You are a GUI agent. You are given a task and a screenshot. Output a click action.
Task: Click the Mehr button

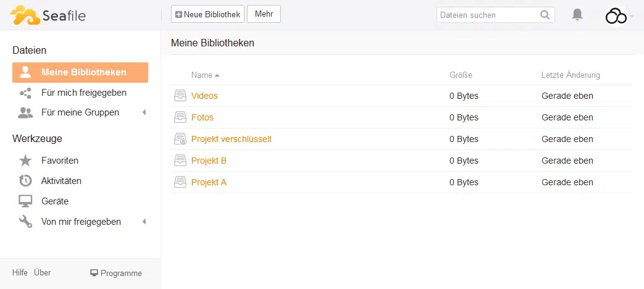(264, 14)
